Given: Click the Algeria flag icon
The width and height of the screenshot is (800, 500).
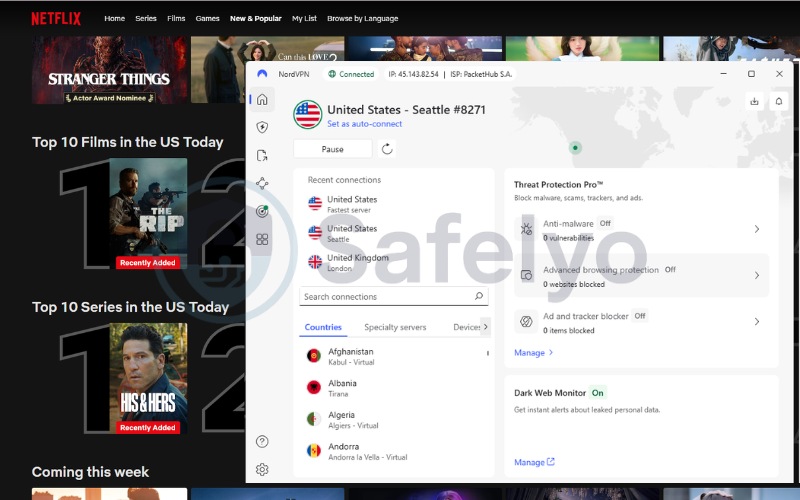Looking at the screenshot, I should point(314,419).
